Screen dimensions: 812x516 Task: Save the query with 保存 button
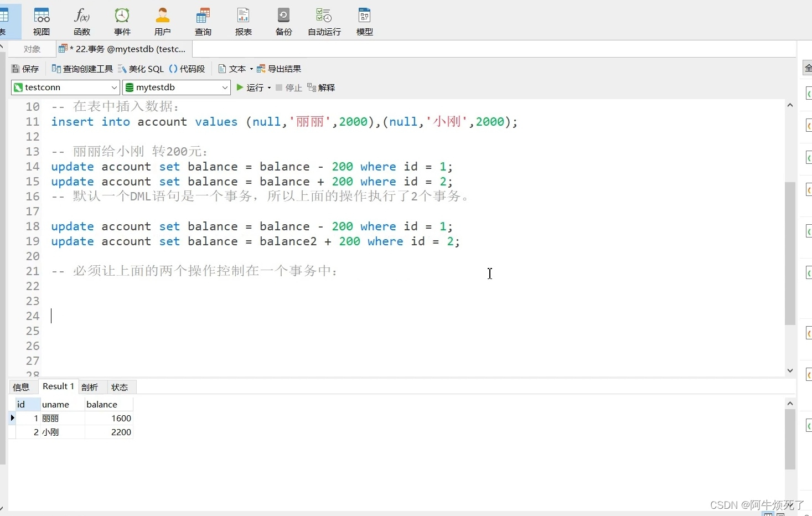click(25, 69)
